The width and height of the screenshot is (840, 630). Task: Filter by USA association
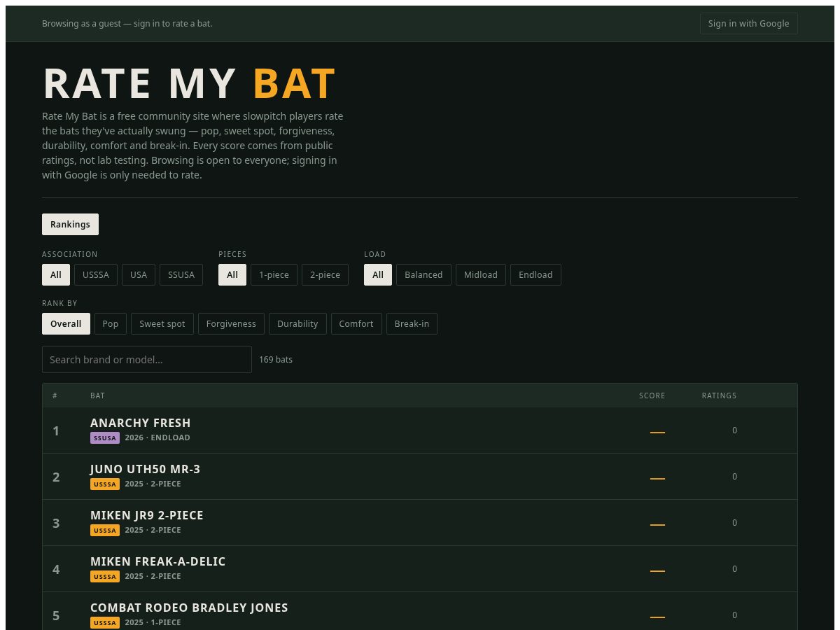point(139,274)
